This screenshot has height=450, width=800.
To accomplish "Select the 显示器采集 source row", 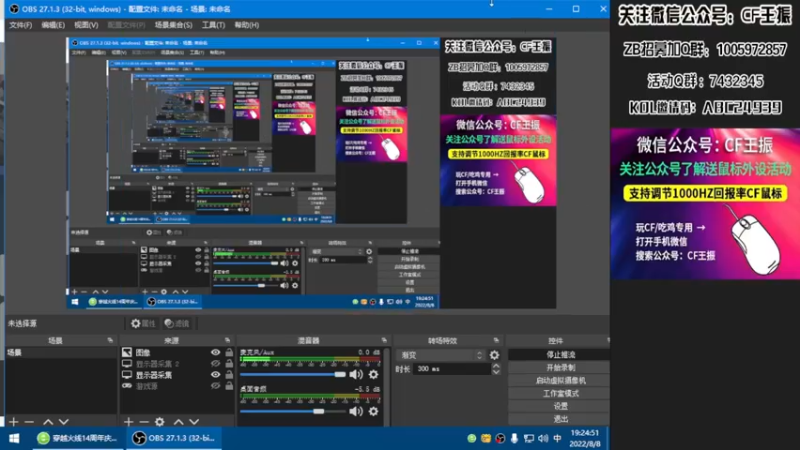I will [177, 375].
